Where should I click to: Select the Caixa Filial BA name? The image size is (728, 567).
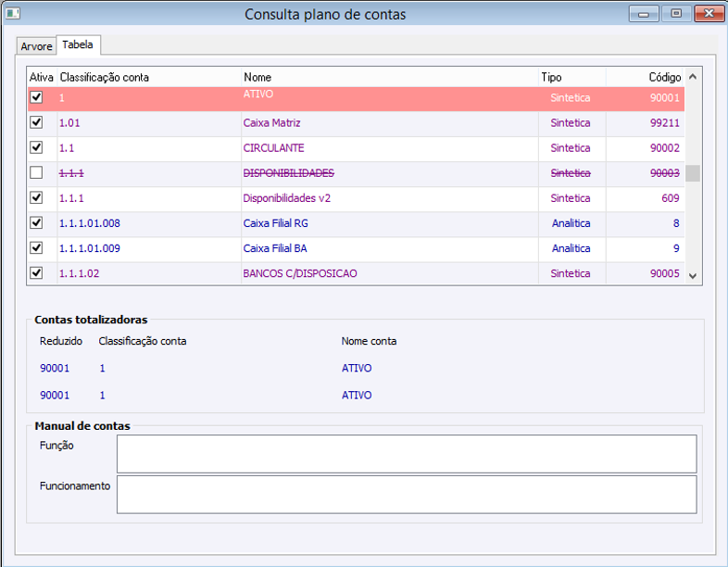(x=275, y=248)
